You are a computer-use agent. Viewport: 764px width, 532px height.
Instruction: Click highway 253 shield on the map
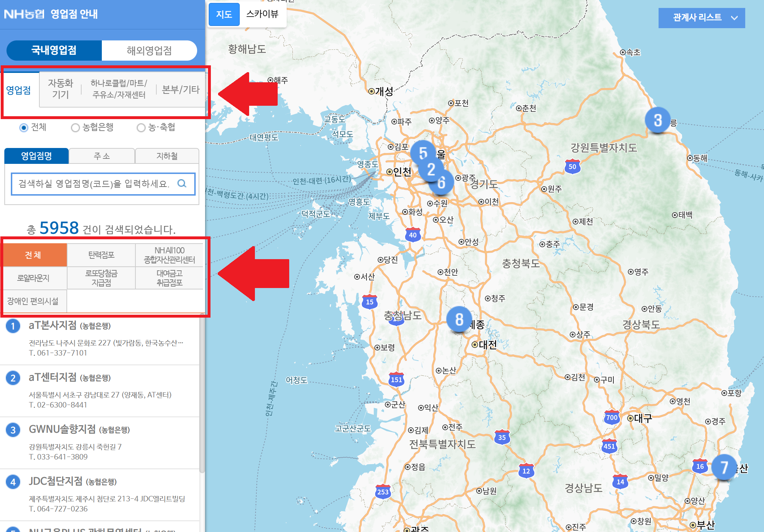(x=383, y=492)
